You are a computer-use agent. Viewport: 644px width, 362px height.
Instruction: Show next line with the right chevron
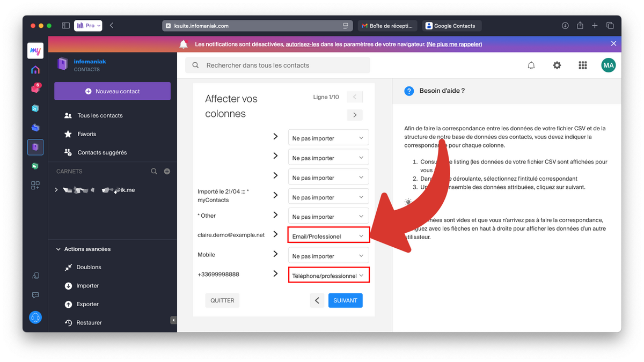pos(355,115)
